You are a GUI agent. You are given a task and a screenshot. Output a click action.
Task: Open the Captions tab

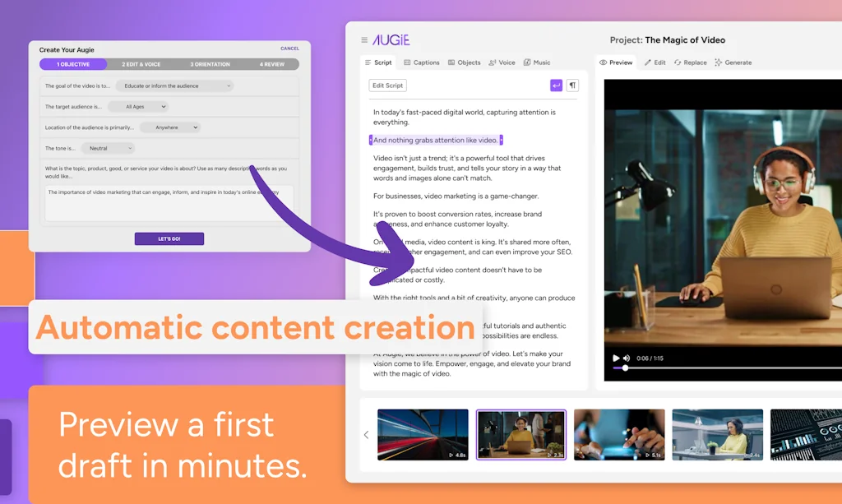click(422, 62)
